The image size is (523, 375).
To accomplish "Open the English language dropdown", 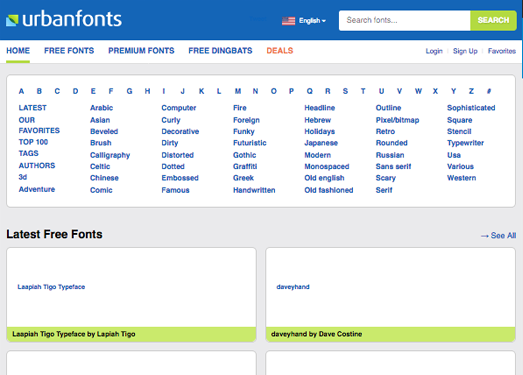I will pos(312,21).
